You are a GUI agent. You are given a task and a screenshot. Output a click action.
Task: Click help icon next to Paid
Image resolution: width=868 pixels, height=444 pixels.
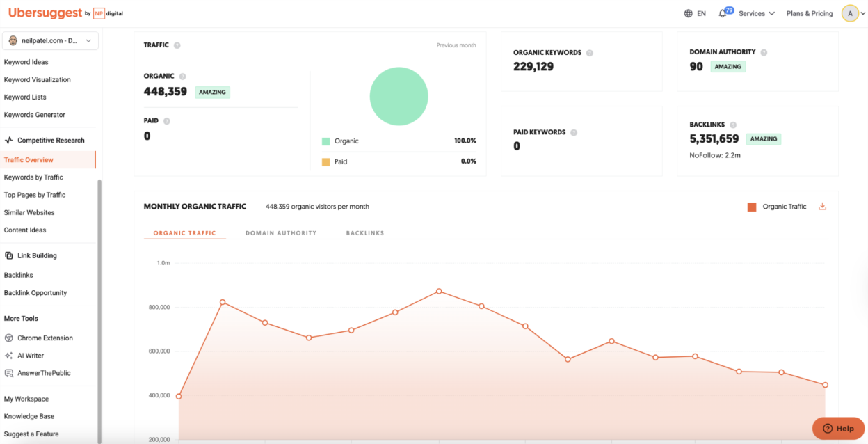click(167, 121)
